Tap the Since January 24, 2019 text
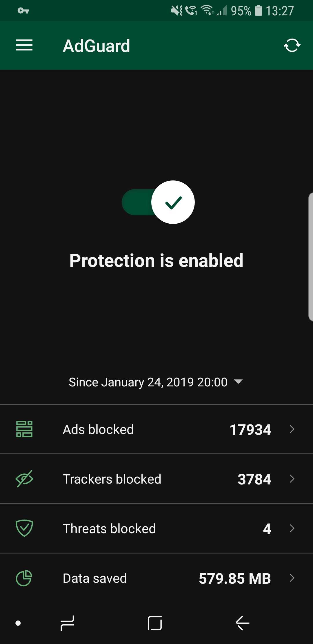This screenshot has height=644, width=313. click(x=148, y=382)
